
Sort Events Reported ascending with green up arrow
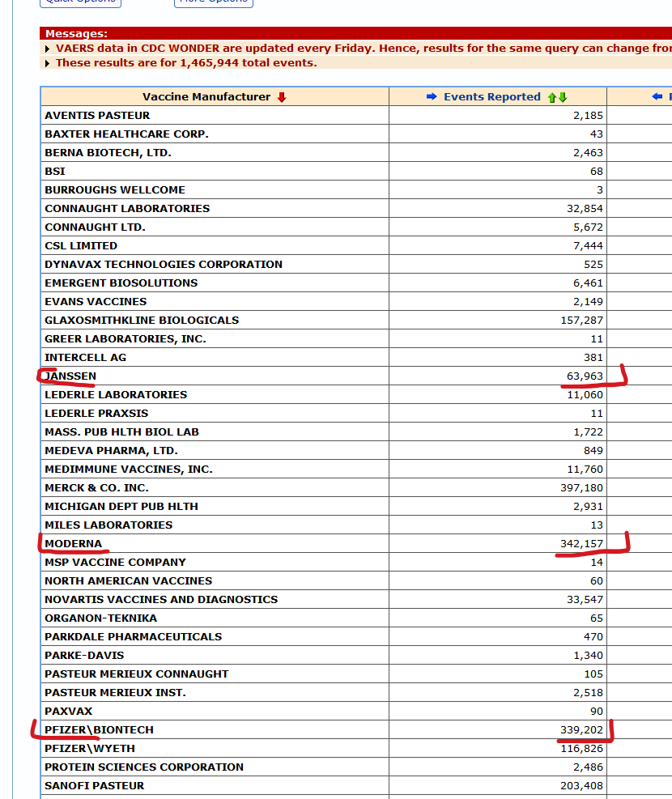point(552,97)
